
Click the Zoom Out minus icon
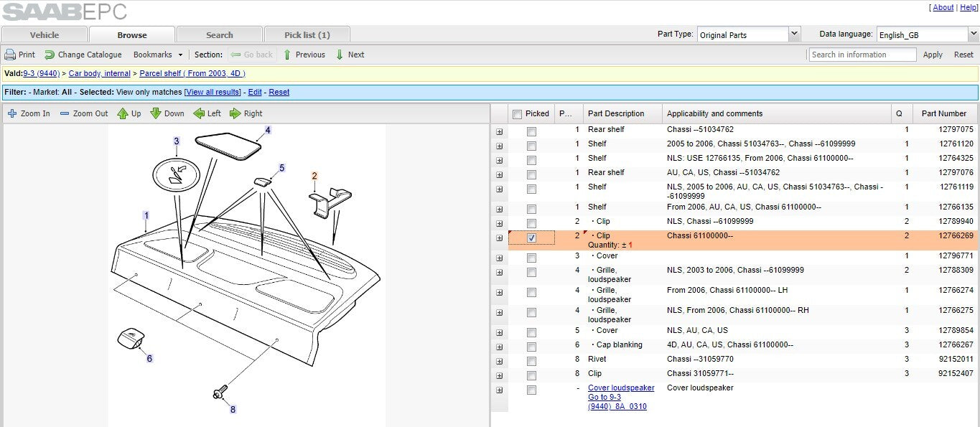pos(65,113)
